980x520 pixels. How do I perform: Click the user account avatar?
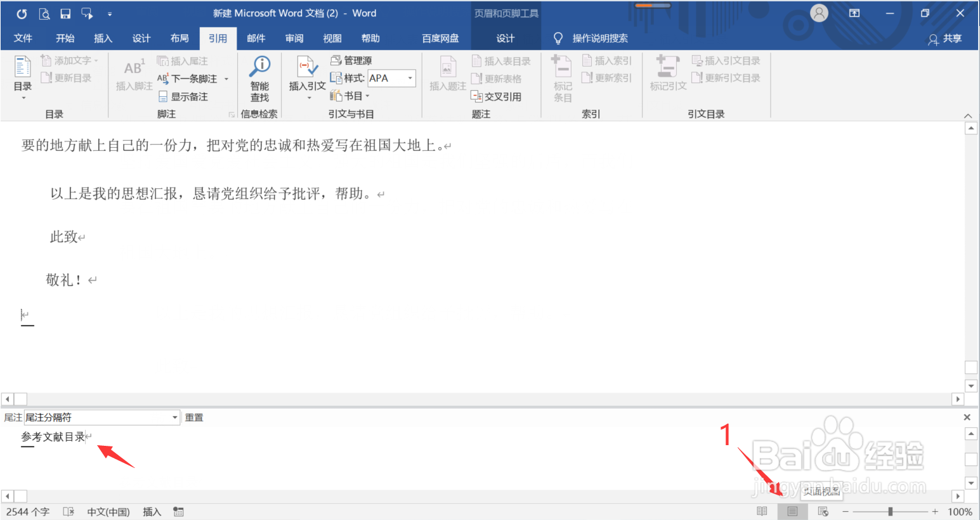click(x=819, y=13)
